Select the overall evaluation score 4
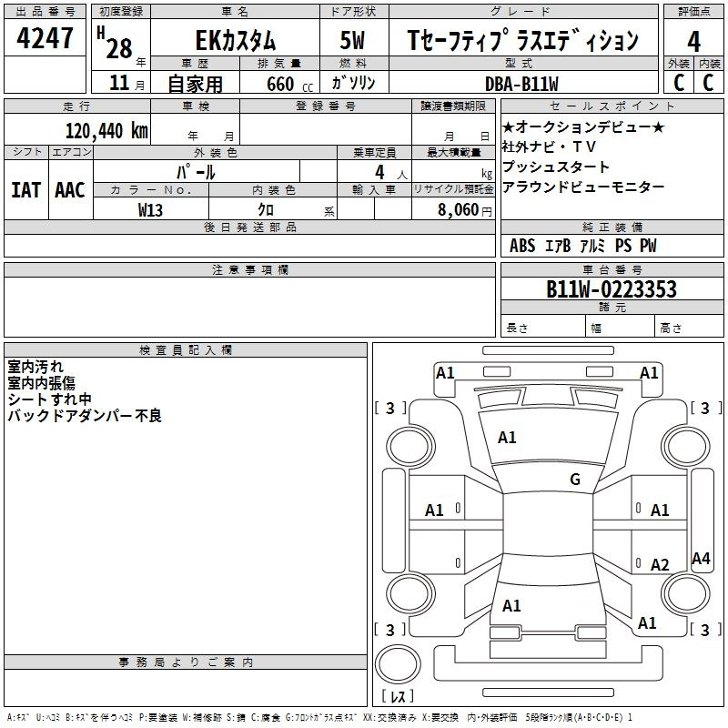 693,41
